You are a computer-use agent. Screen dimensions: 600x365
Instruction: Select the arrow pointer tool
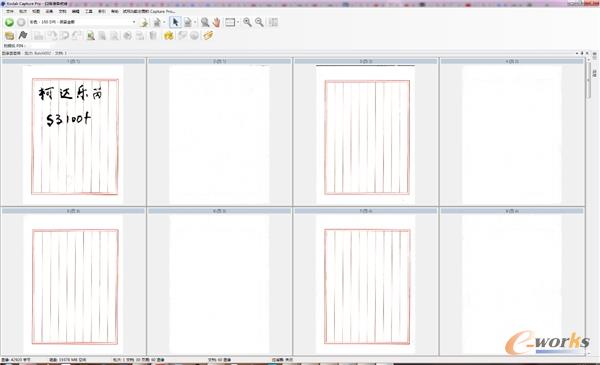pos(175,22)
